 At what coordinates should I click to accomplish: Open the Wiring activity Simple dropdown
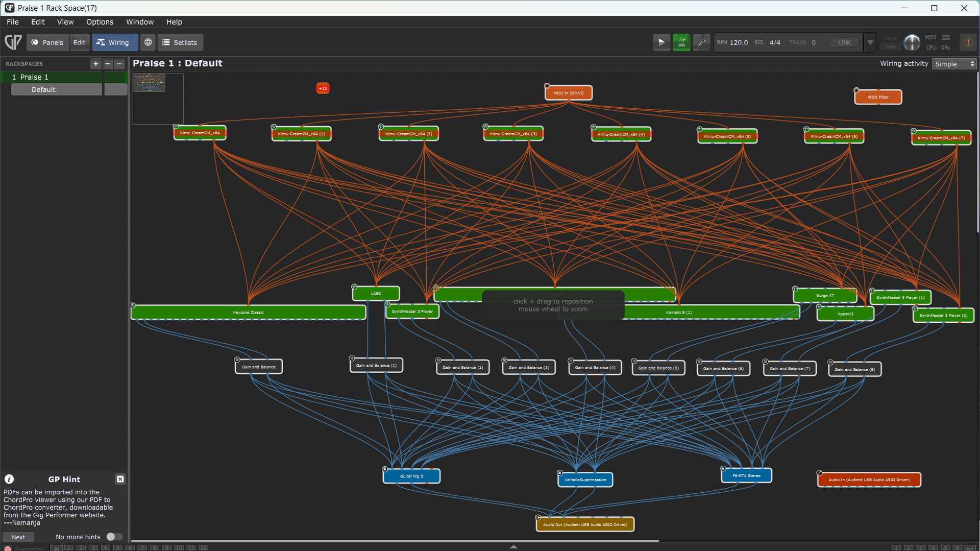coord(954,64)
